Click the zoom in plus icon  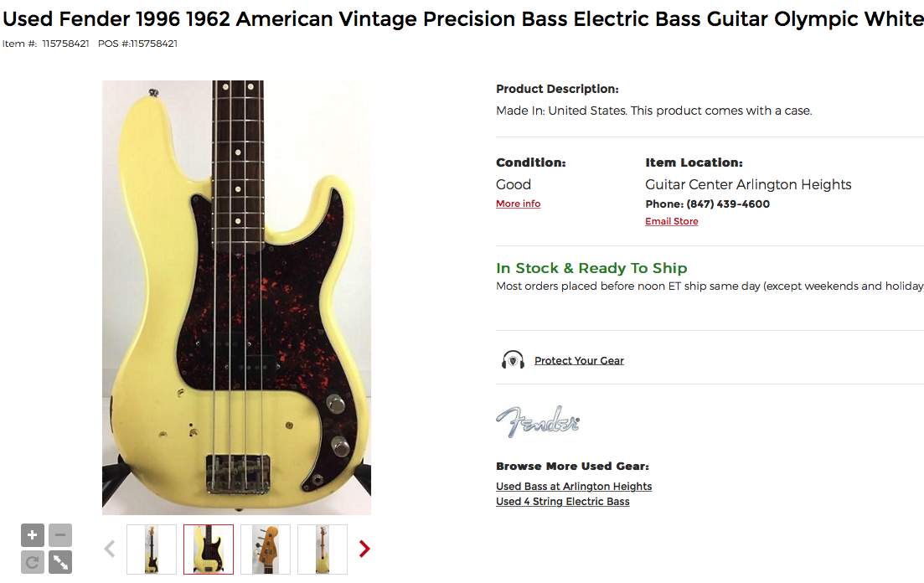point(33,535)
